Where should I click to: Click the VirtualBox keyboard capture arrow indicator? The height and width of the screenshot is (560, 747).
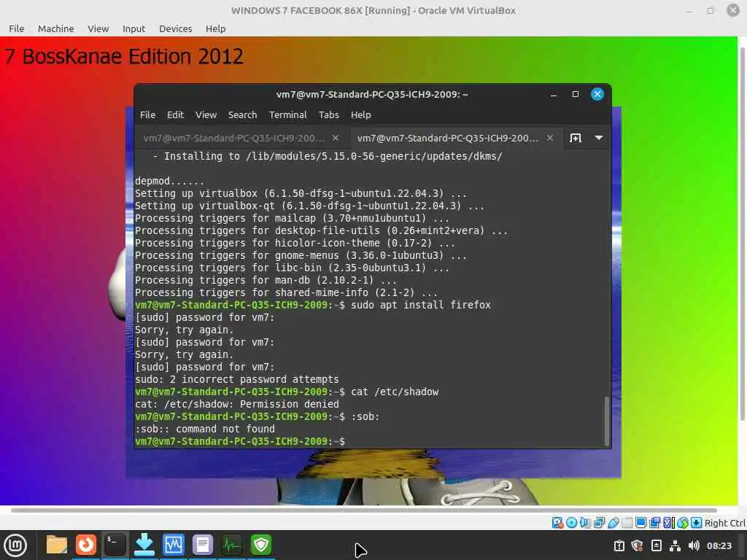tap(697, 523)
